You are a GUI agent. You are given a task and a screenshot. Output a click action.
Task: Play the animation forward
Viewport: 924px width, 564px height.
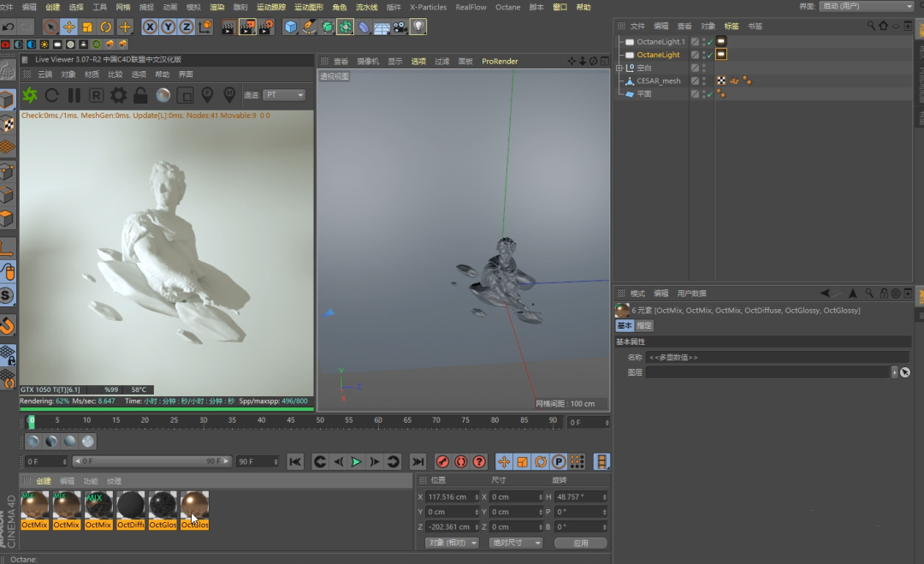click(356, 461)
